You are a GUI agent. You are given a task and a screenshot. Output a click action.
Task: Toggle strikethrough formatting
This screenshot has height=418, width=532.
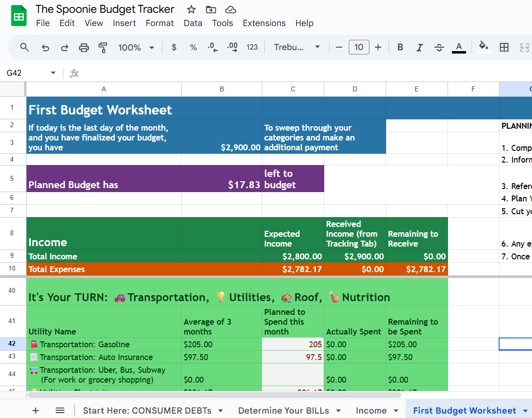tap(439, 47)
